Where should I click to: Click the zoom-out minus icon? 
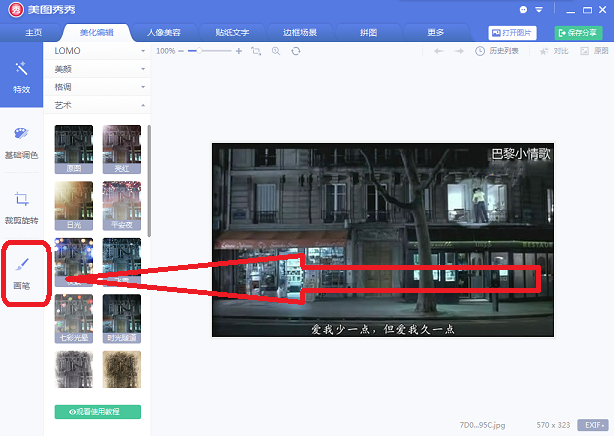[x=181, y=51]
